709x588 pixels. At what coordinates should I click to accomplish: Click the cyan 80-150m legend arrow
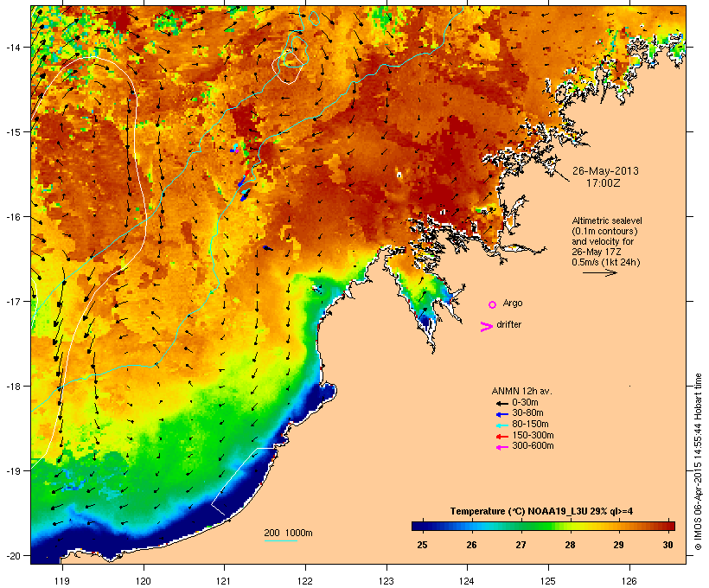(x=501, y=425)
